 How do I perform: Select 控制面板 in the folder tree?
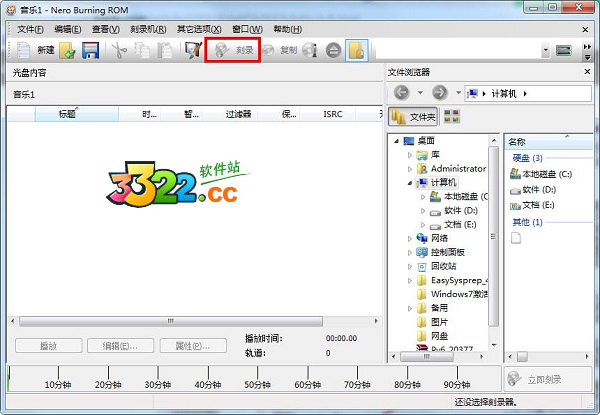point(447,252)
